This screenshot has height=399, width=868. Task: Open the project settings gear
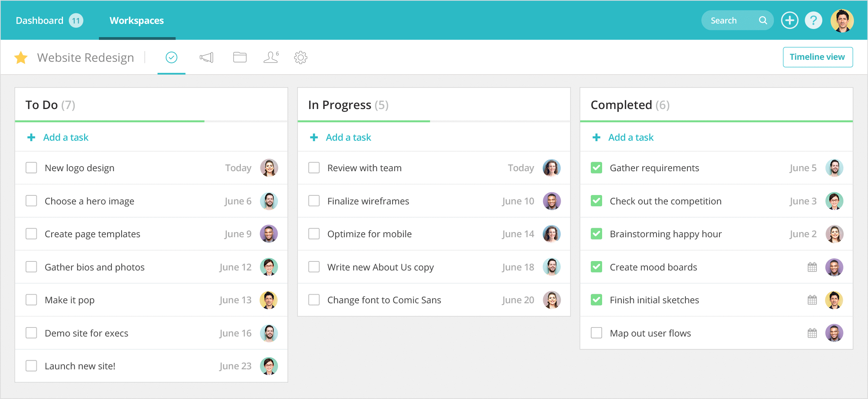tap(300, 57)
